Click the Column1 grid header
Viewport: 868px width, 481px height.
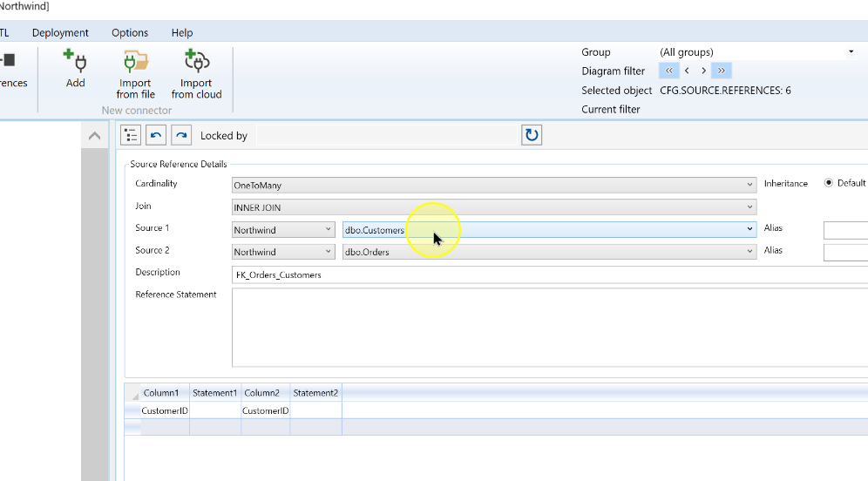click(x=165, y=393)
